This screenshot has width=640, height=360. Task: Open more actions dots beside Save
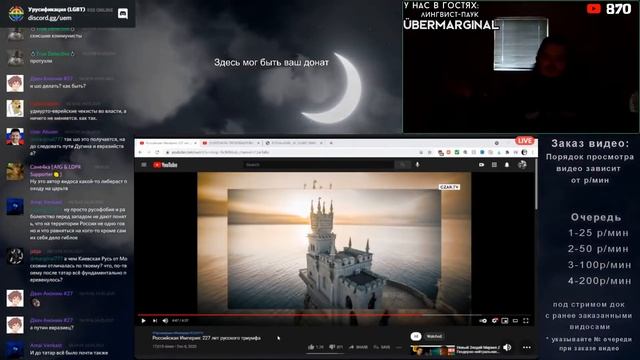(x=399, y=347)
